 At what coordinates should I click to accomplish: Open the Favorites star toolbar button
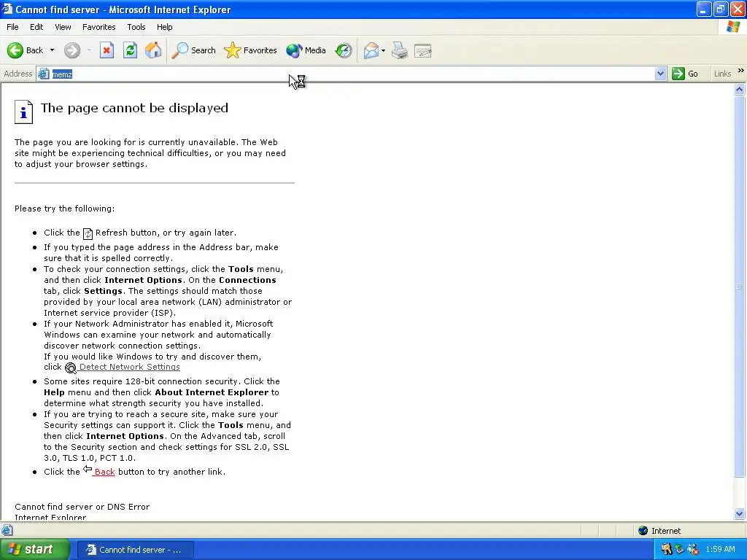pos(251,50)
